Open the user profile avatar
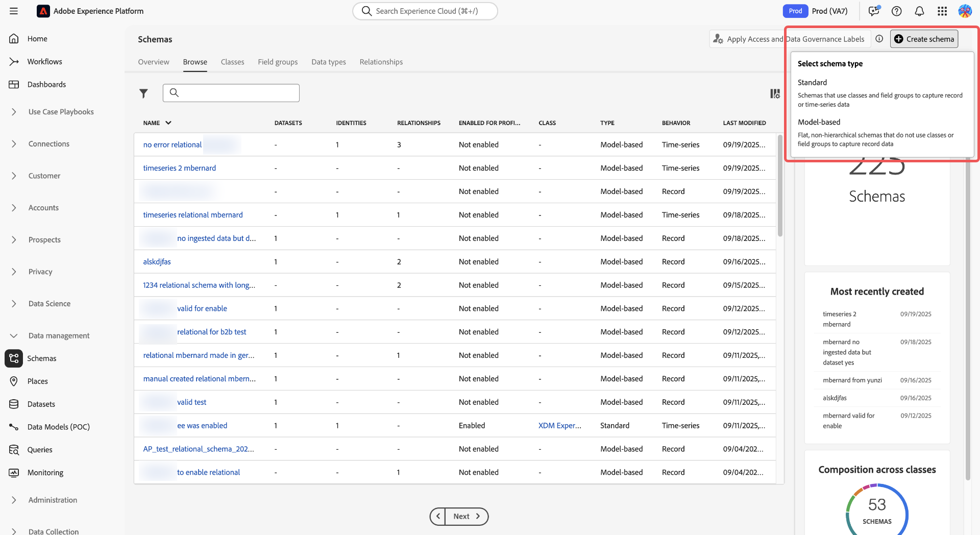The width and height of the screenshot is (980, 535). 965,11
